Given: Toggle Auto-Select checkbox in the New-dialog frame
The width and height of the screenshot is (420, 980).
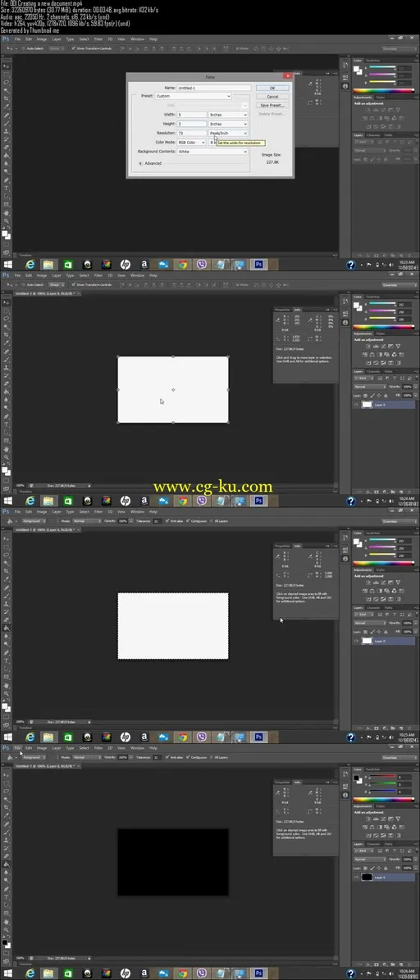Looking at the screenshot, I should [x=24, y=48].
